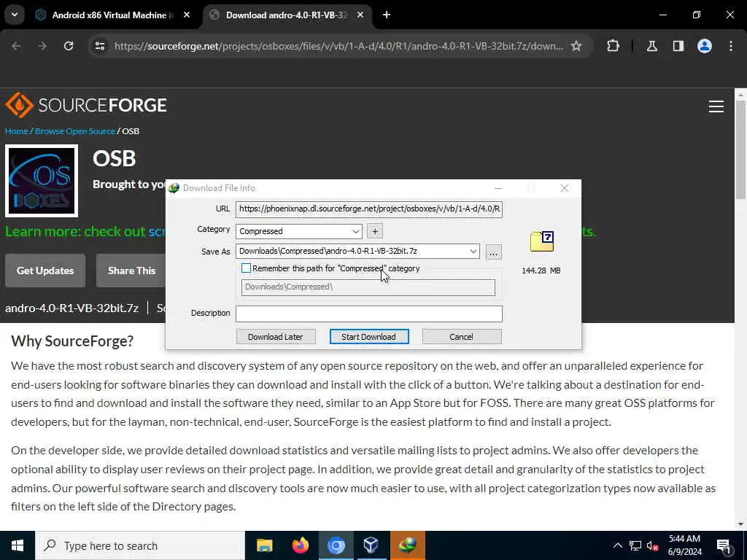Minimize the Download File Info dialog
The image size is (747, 560).
498,188
